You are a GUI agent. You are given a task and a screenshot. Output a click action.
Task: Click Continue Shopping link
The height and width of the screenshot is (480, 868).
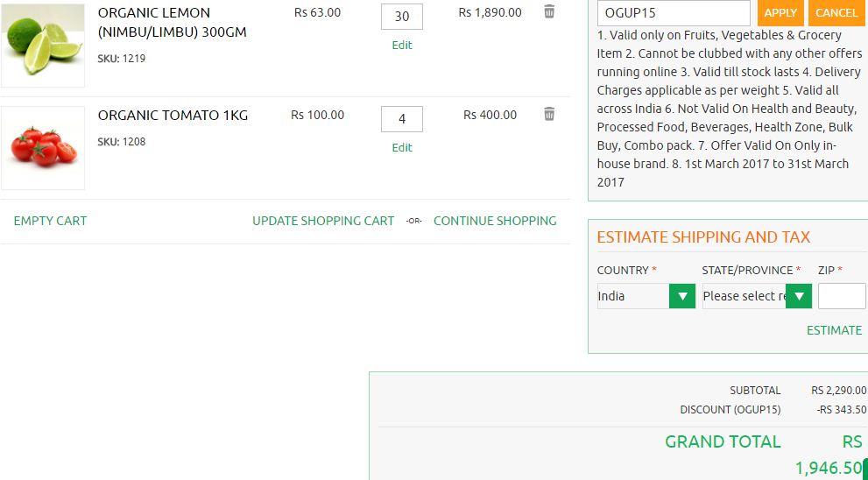pos(495,221)
